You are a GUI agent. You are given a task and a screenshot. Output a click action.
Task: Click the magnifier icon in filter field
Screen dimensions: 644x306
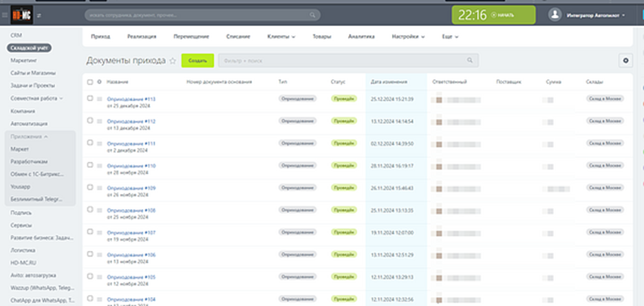click(470, 61)
